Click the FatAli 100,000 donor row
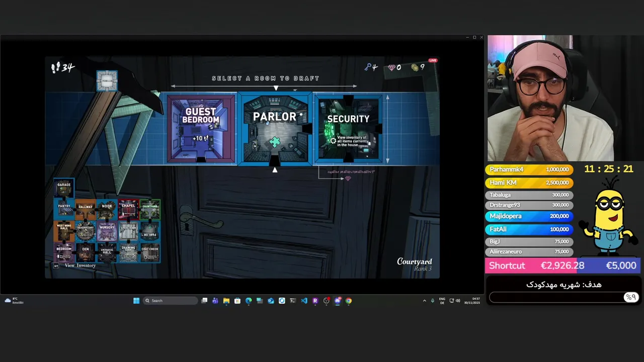This screenshot has width=644, height=362. click(528, 229)
